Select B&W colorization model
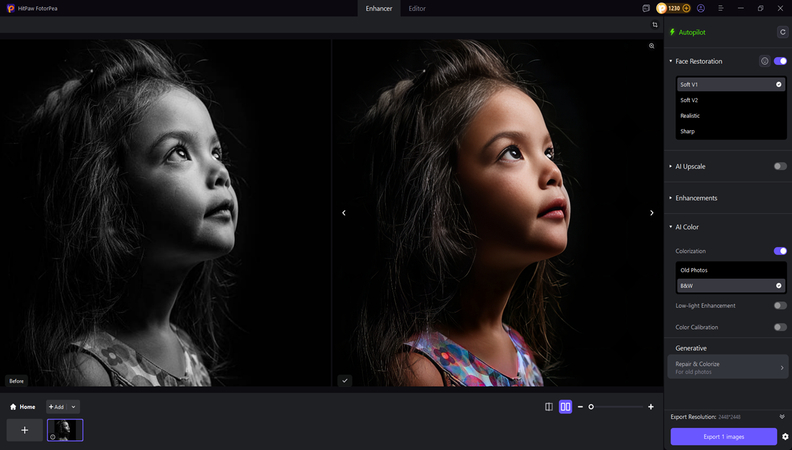 click(x=731, y=286)
